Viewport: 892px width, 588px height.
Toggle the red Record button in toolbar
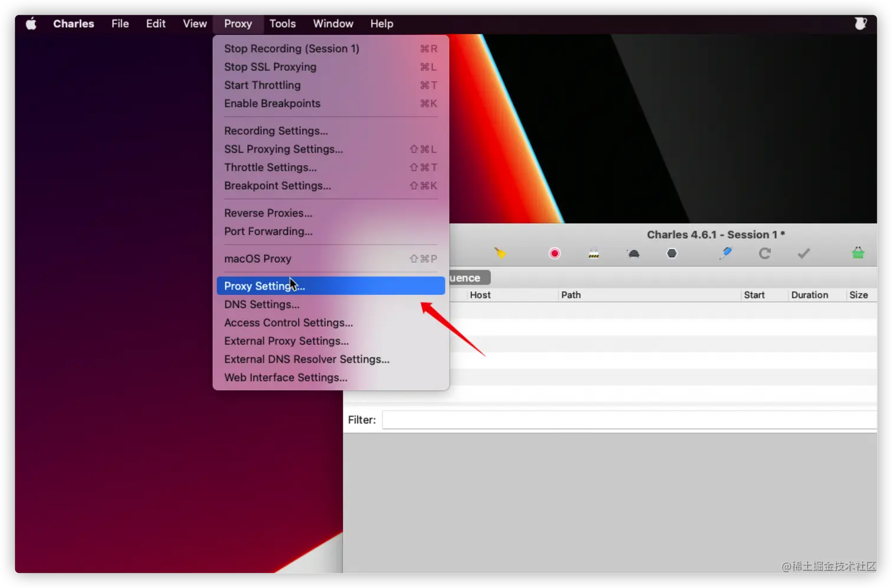tap(555, 254)
